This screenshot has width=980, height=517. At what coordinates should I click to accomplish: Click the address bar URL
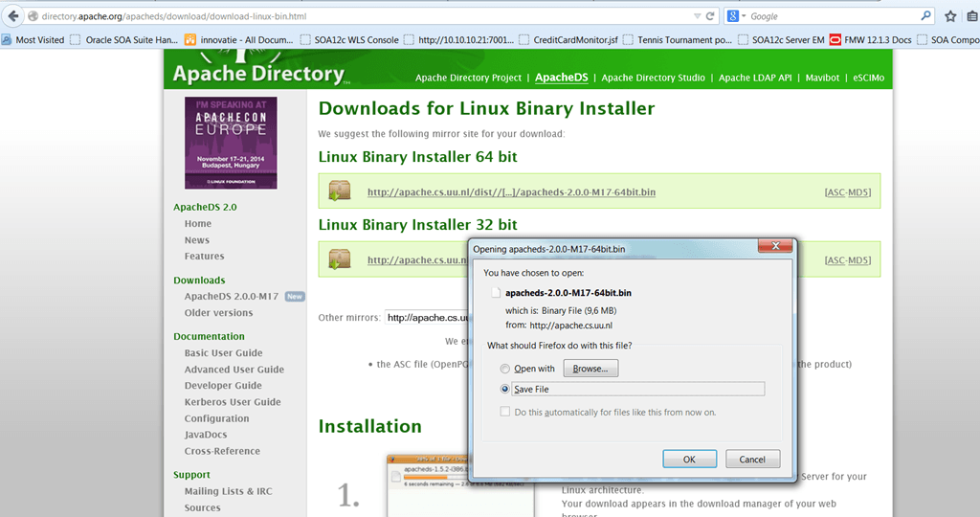(x=174, y=16)
